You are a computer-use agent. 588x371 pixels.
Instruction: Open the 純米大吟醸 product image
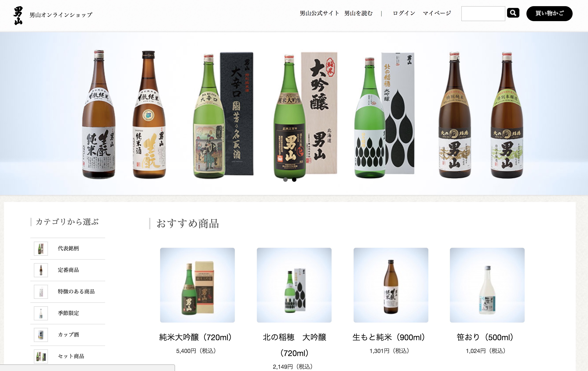pyautogui.click(x=197, y=285)
